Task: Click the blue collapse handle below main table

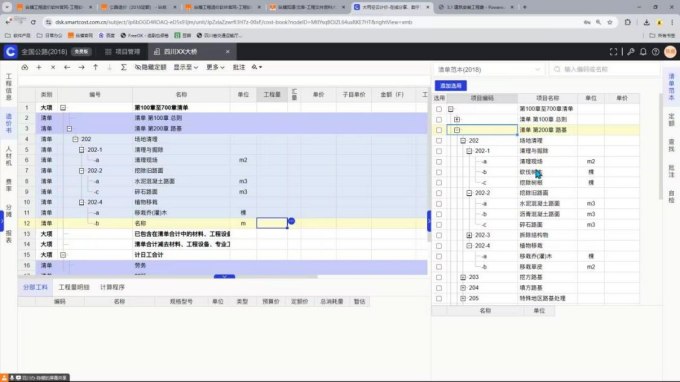Action: pos(224,276)
